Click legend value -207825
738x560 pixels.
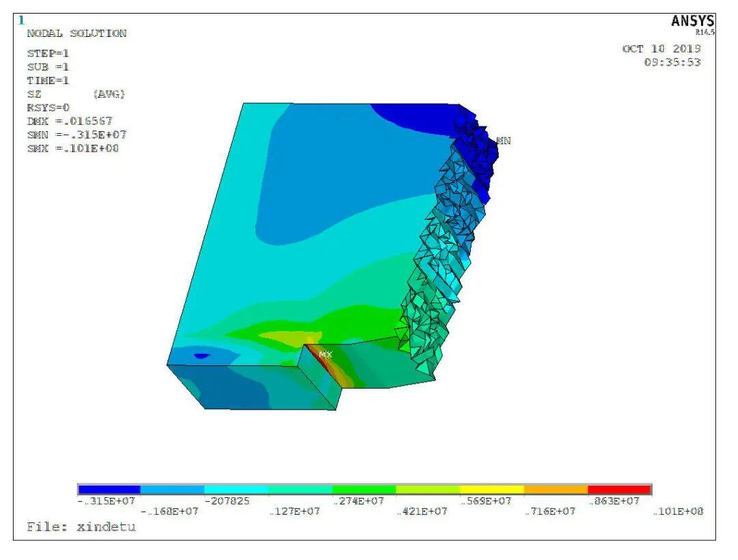[x=227, y=501]
